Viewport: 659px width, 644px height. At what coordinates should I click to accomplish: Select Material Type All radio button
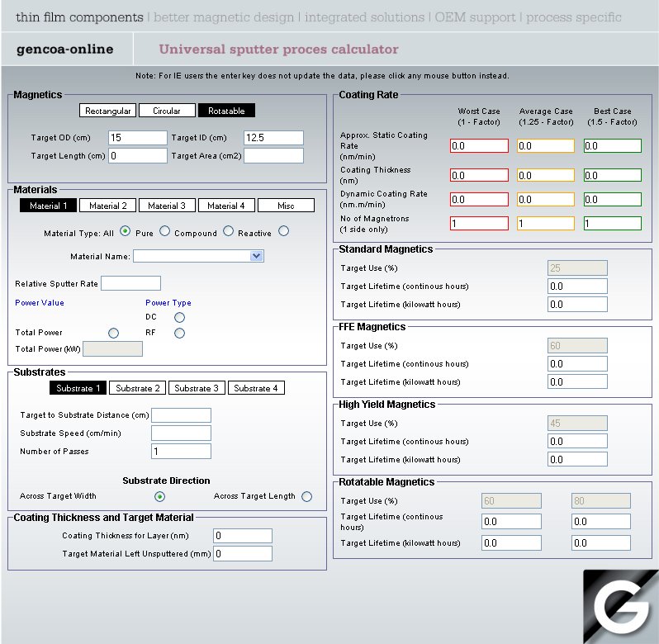click(125, 231)
